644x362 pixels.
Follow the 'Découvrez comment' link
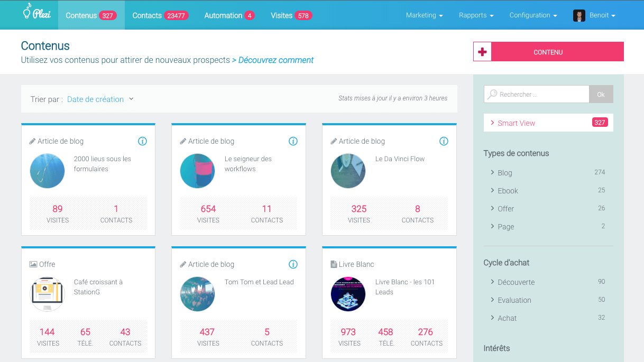[x=273, y=60]
